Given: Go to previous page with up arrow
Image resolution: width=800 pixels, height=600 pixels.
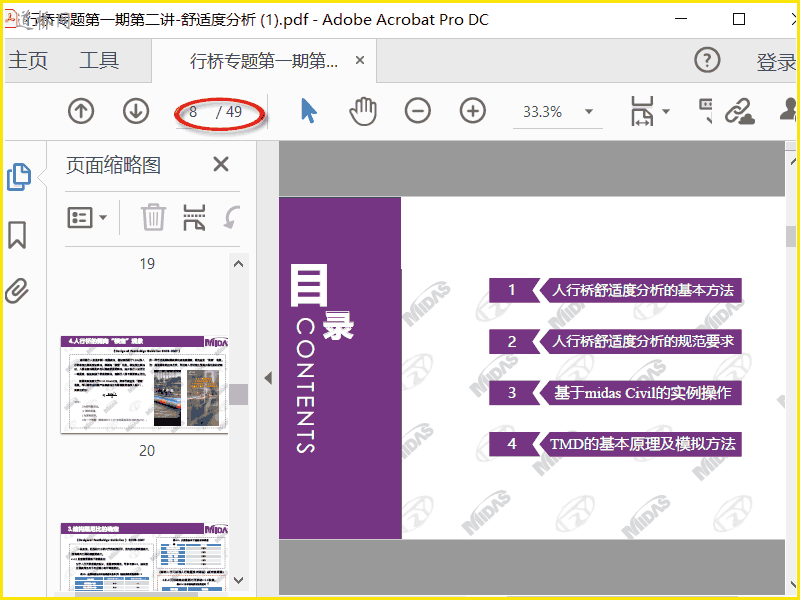Looking at the screenshot, I should (x=81, y=111).
